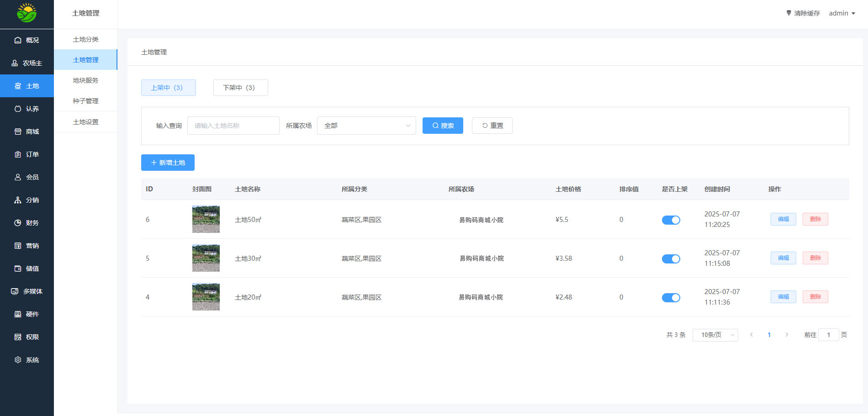The width and height of the screenshot is (868, 416).
Task: Open 种子管理 in the submenu
Action: [86, 100]
